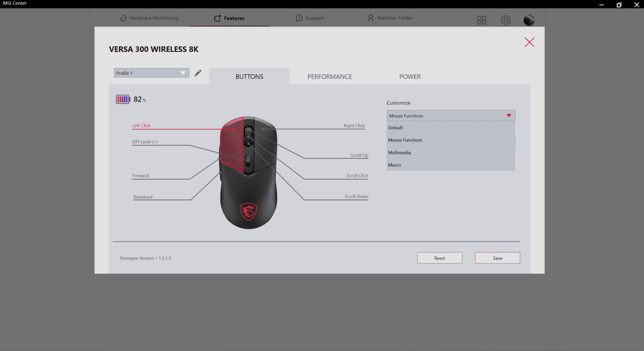Open the settings gear icon
Viewport: 644px width, 351px height.
[x=506, y=20]
